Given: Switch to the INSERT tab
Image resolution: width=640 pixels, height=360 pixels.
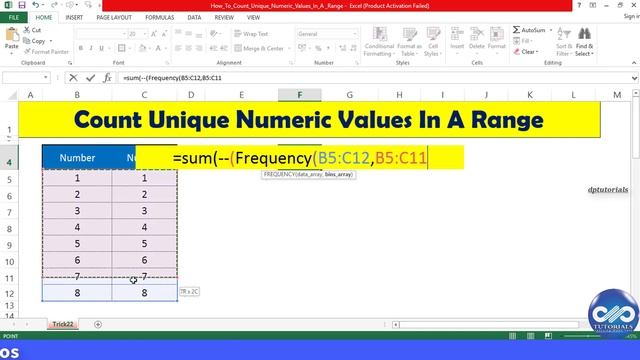Looking at the screenshot, I should 74,18.
